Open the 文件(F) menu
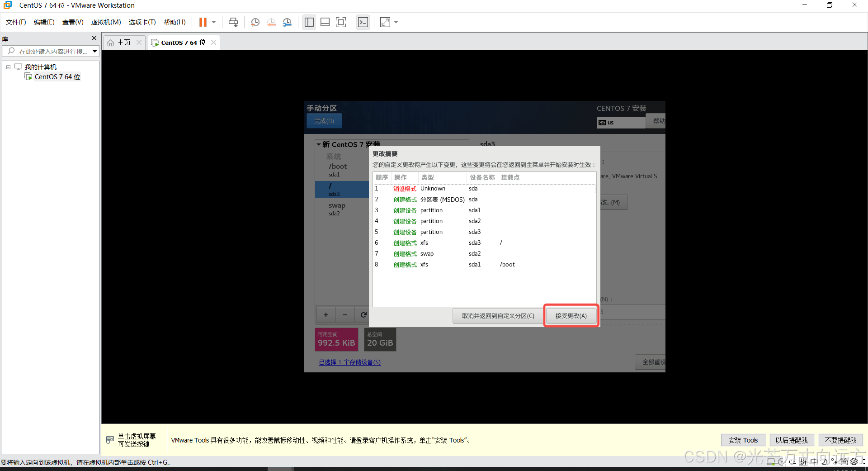Viewport: 868px width, 471px height. (16, 22)
